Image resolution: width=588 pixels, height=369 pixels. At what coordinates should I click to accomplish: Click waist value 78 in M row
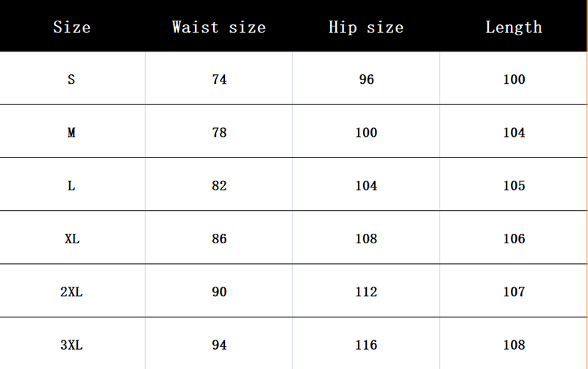tap(219, 133)
